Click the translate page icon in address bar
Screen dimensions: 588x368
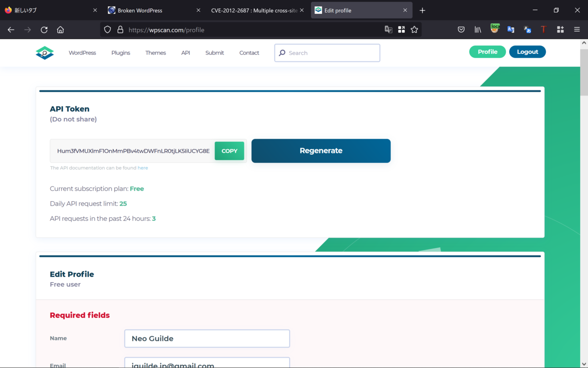[389, 30]
